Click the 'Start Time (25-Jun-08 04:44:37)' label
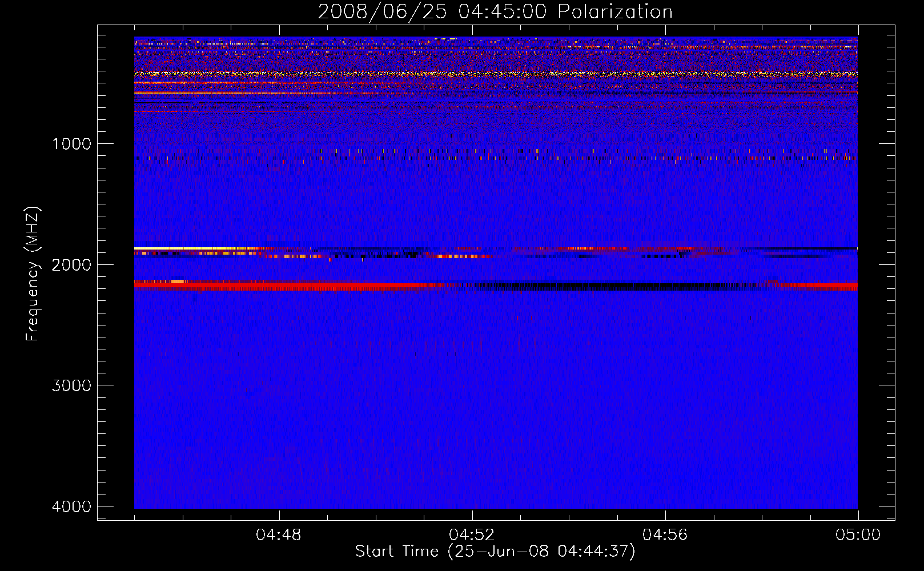This screenshot has height=571, width=924. coord(495,552)
